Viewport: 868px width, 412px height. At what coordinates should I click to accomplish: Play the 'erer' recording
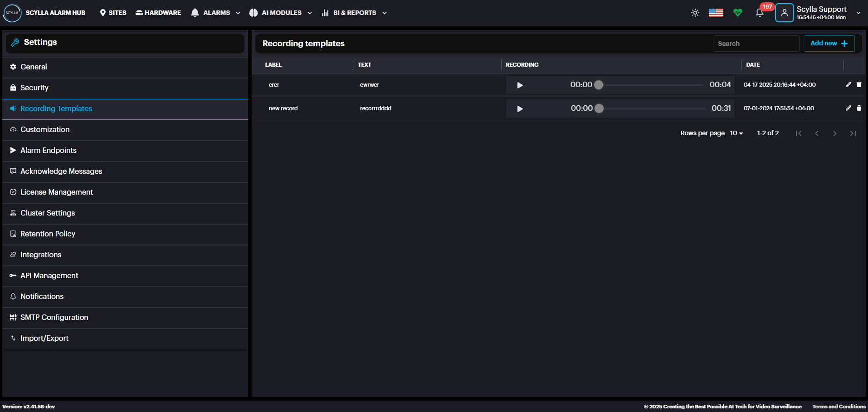[x=520, y=85]
